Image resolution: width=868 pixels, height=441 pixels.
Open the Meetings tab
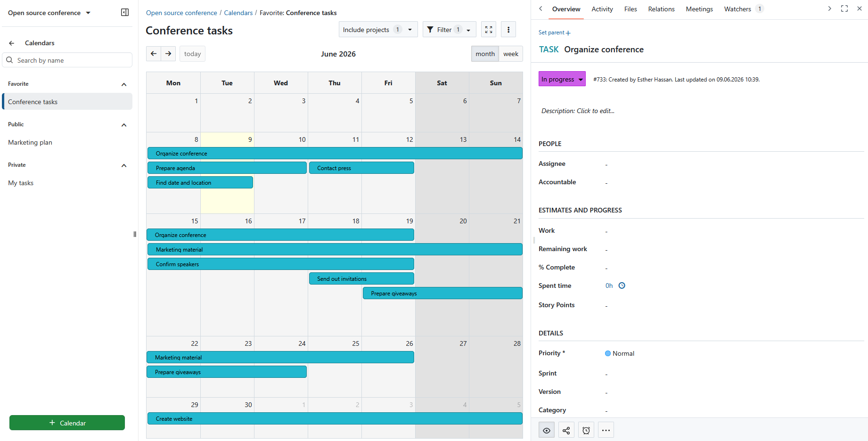click(699, 9)
